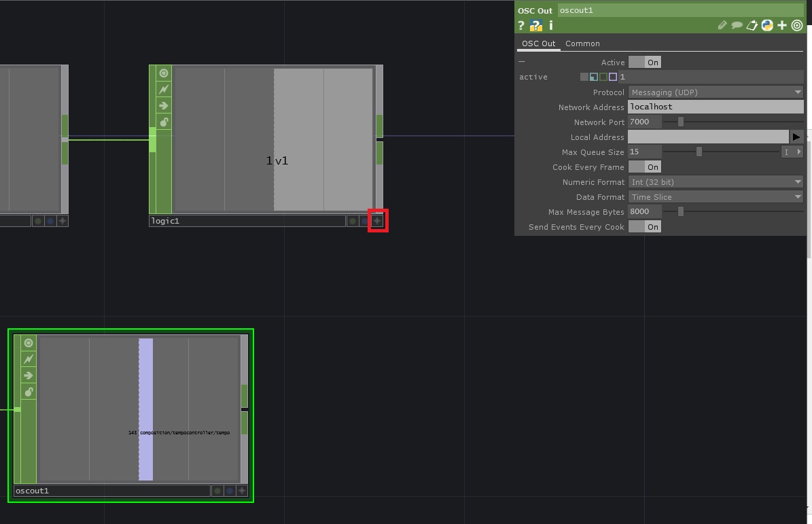Click the target bullseye icon in parameter header
The image size is (812, 524).
(x=797, y=25)
